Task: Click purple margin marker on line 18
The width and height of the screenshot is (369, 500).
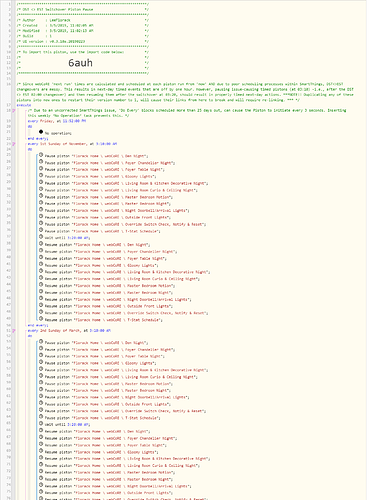Action: tap(14, 110)
